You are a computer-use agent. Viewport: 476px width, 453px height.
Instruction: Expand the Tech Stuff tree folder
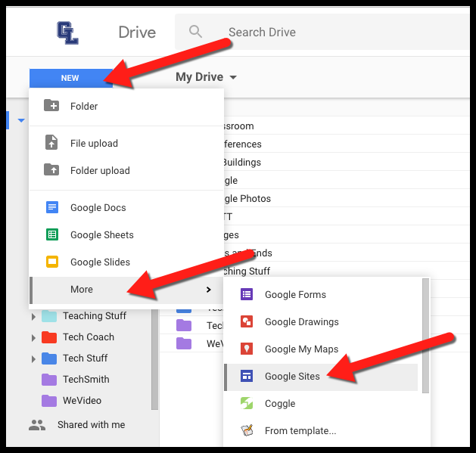click(x=33, y=359)
